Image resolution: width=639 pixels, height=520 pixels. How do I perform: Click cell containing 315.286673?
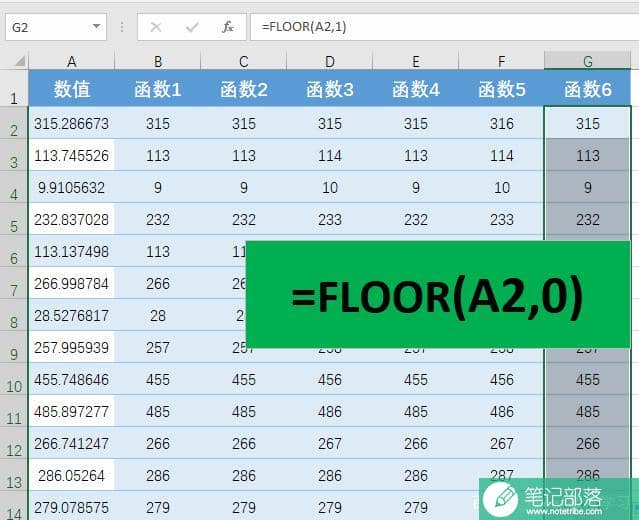(72, 123)
